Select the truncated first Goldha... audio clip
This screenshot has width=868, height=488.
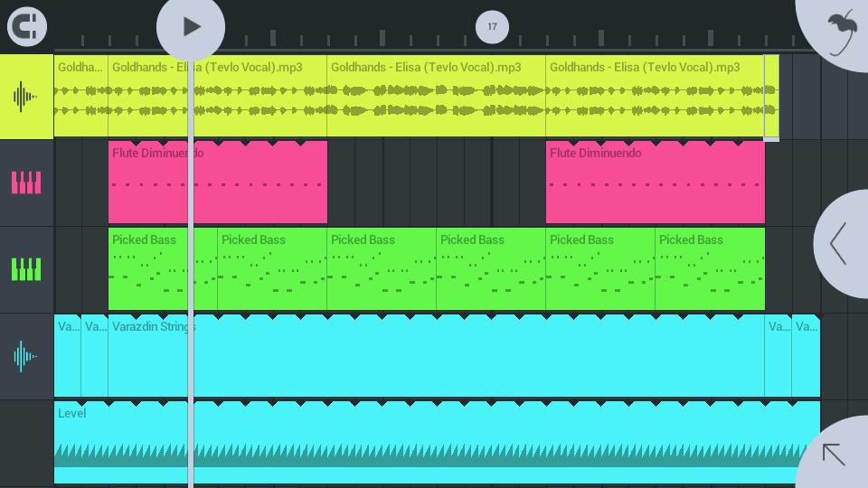(x=80, y=96)
